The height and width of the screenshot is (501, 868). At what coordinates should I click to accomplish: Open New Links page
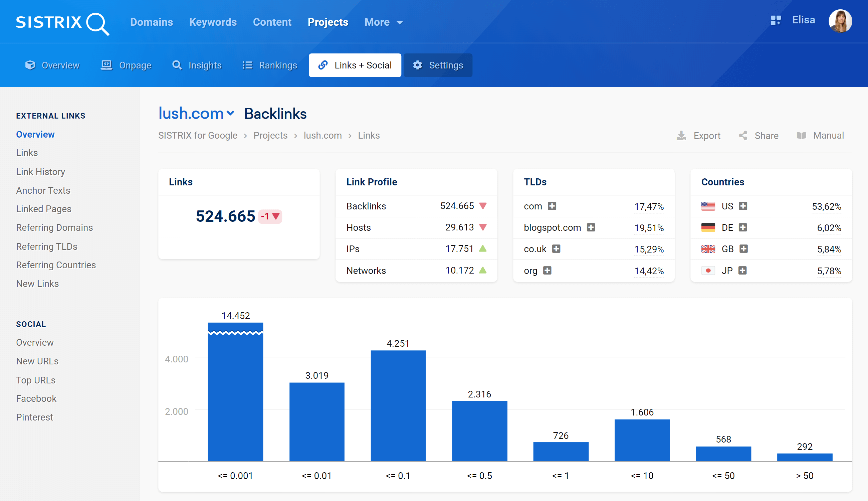[37, 284]
